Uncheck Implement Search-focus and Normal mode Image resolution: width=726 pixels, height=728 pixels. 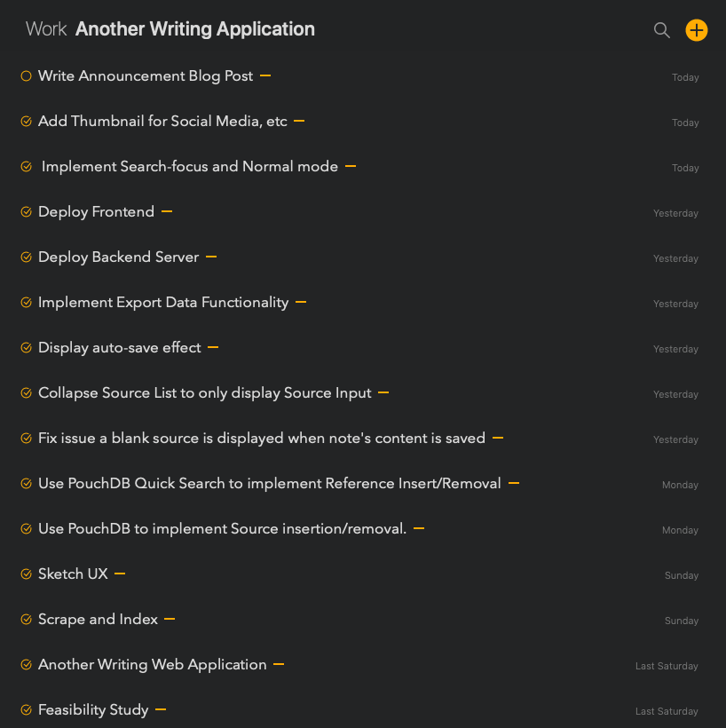(27, 166)
